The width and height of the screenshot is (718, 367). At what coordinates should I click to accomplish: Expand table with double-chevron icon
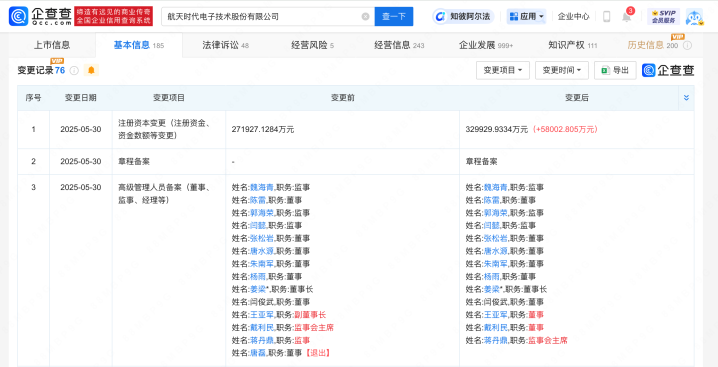[x=686, y=98]
